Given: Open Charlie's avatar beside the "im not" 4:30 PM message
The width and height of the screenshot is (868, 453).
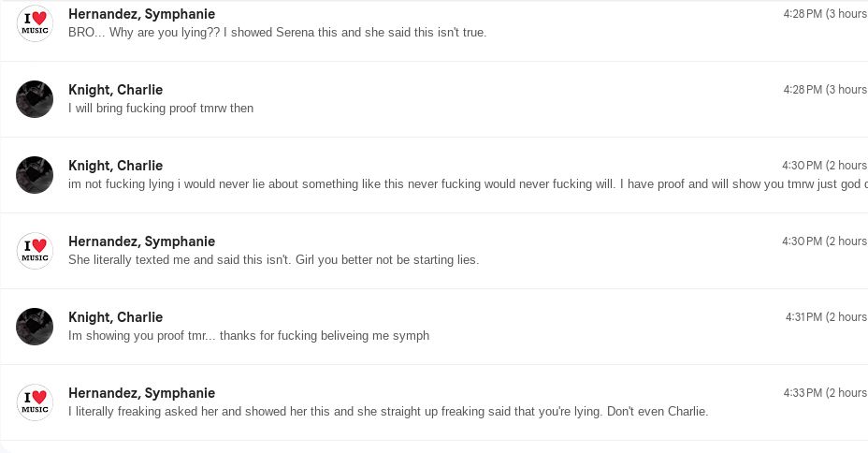Looking at the screenshot, I should (x=35, y=175).
